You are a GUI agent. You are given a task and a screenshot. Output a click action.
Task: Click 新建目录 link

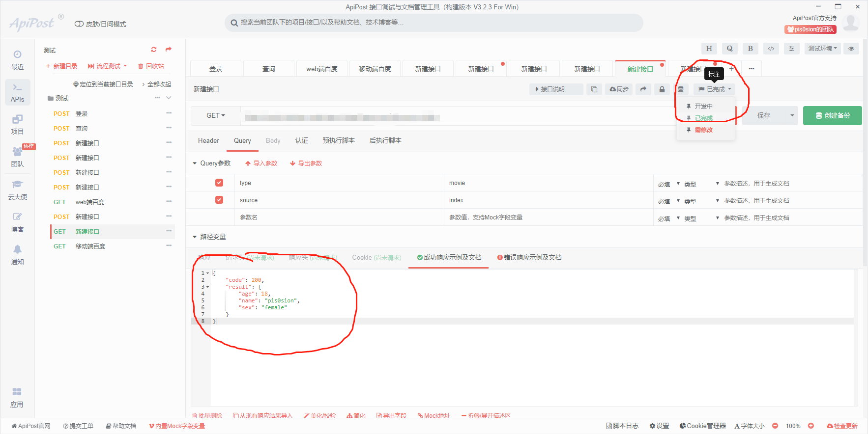pyautogui.click(x=61, y=66)
